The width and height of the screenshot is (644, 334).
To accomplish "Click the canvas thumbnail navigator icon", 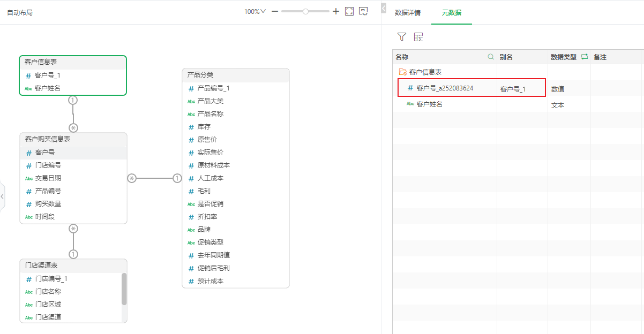I will click(364, 11).
